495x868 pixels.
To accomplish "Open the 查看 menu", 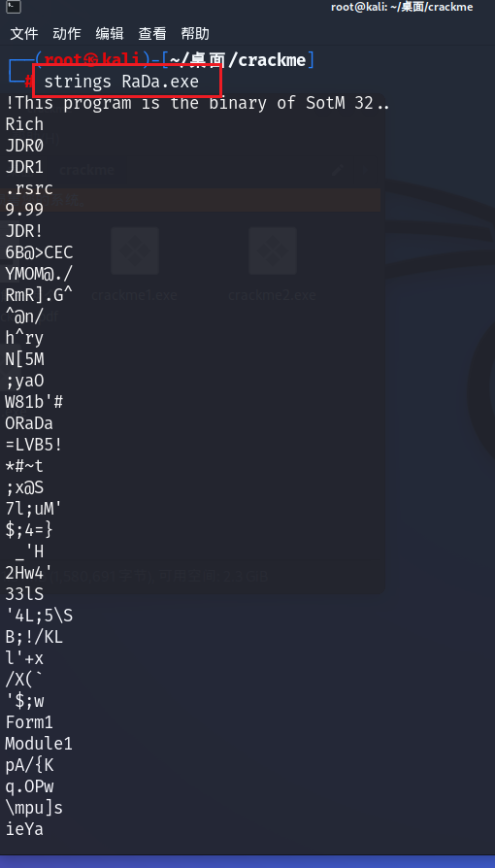I will pos(152,34).
